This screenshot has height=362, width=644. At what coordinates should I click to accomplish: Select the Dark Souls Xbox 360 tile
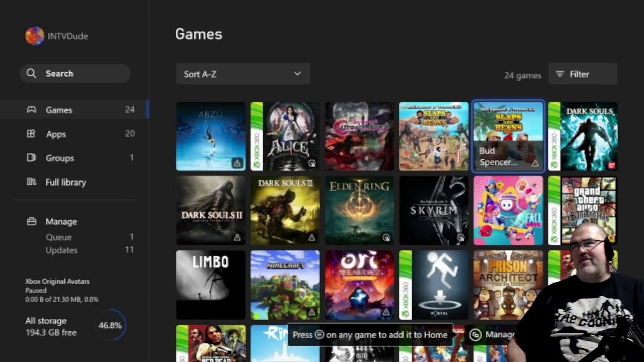[583, 136]
